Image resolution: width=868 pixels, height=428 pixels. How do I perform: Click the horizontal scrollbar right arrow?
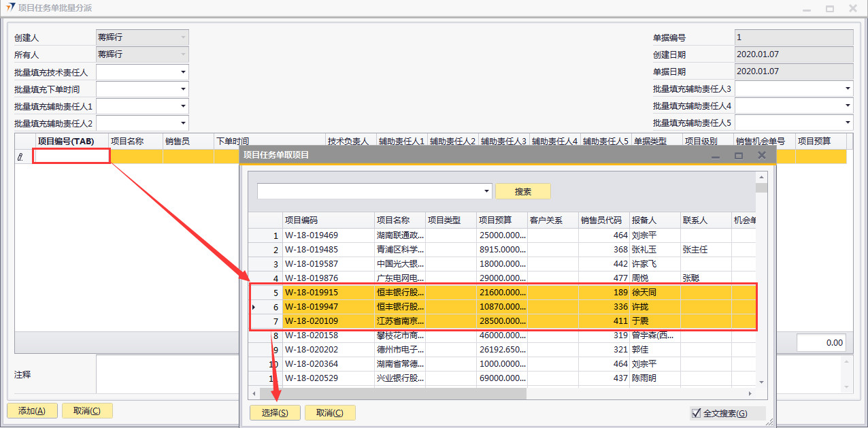coord(750,393)
